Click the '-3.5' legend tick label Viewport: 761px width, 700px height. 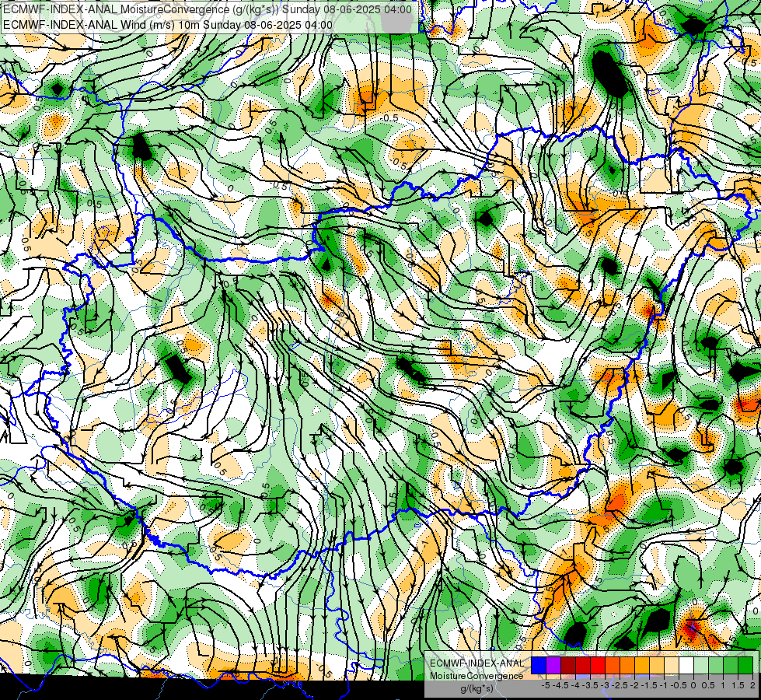click(x=591, y=685)
